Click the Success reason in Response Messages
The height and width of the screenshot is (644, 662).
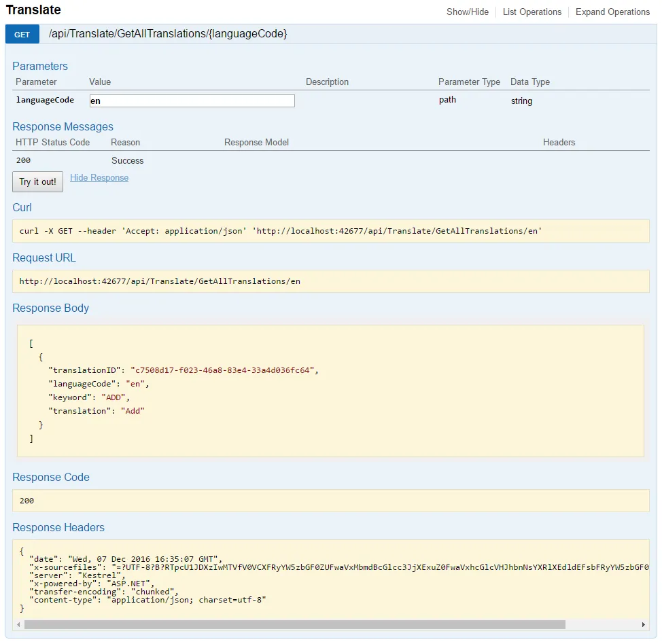tap(128, 161)
